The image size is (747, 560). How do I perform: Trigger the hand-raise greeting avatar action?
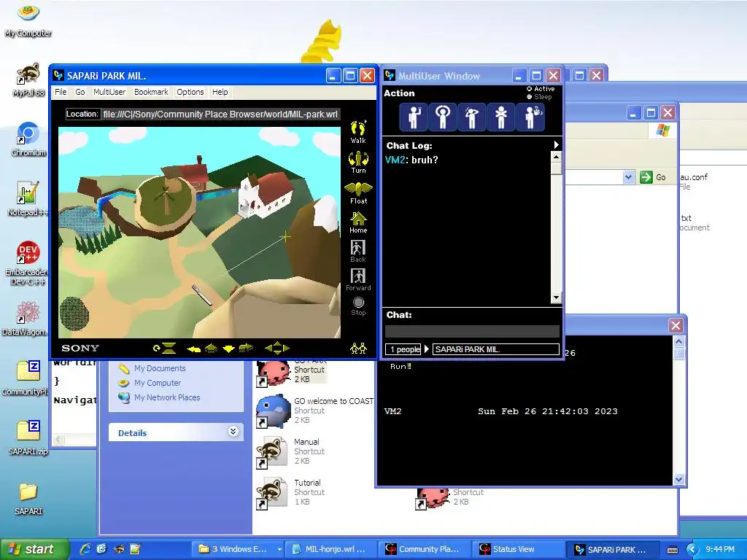coord(414,117)
